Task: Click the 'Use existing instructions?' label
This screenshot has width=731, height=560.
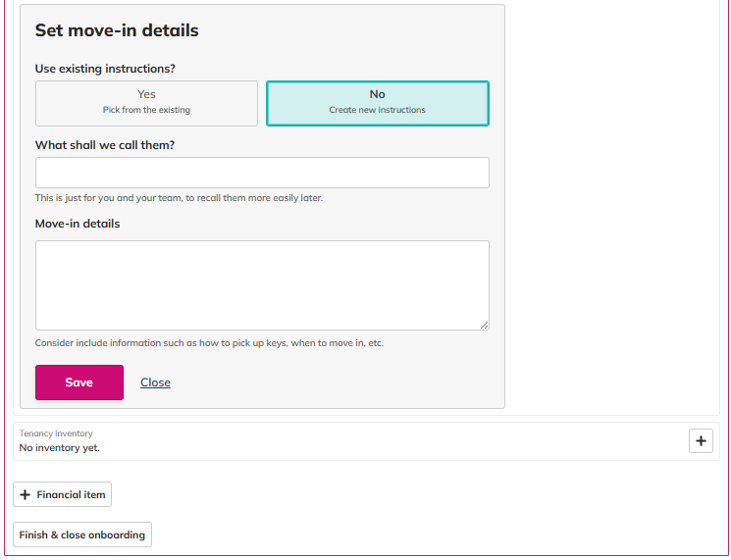Action: click(105, 69)
